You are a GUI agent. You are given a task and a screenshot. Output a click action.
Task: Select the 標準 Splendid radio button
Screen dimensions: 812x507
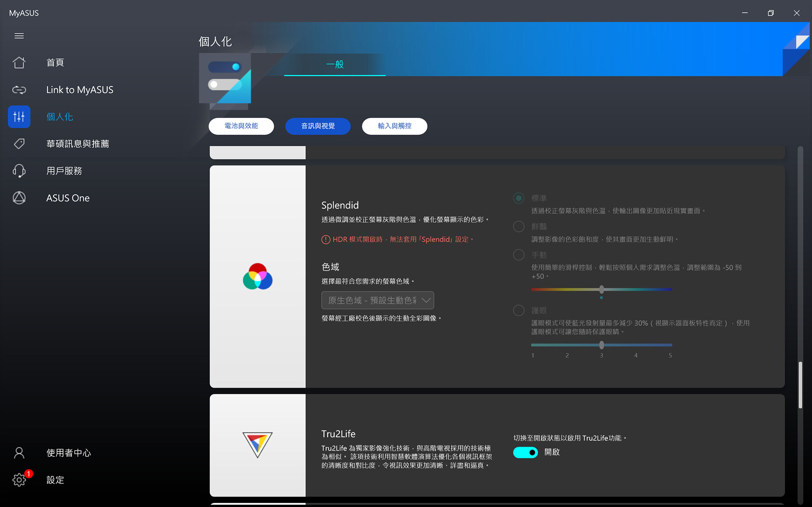pyautogui.click(x=519, y=198)
